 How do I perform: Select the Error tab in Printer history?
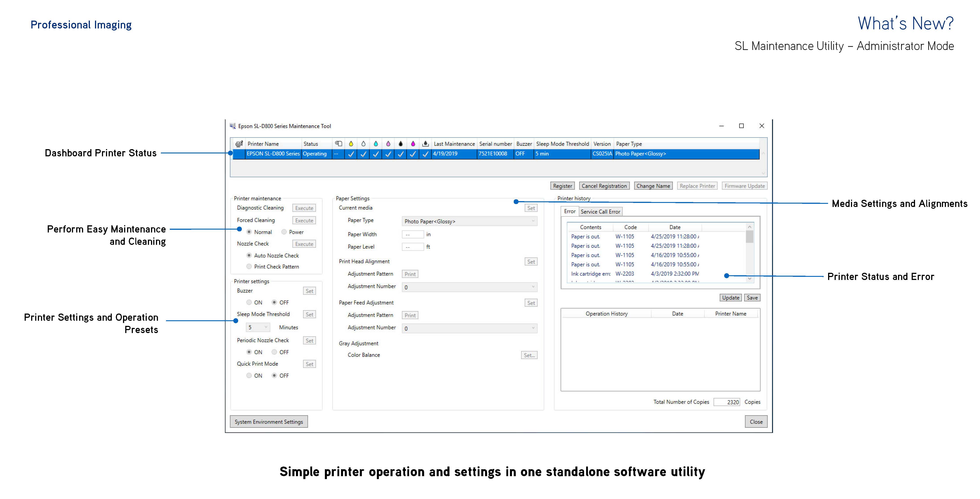(570, 211)
